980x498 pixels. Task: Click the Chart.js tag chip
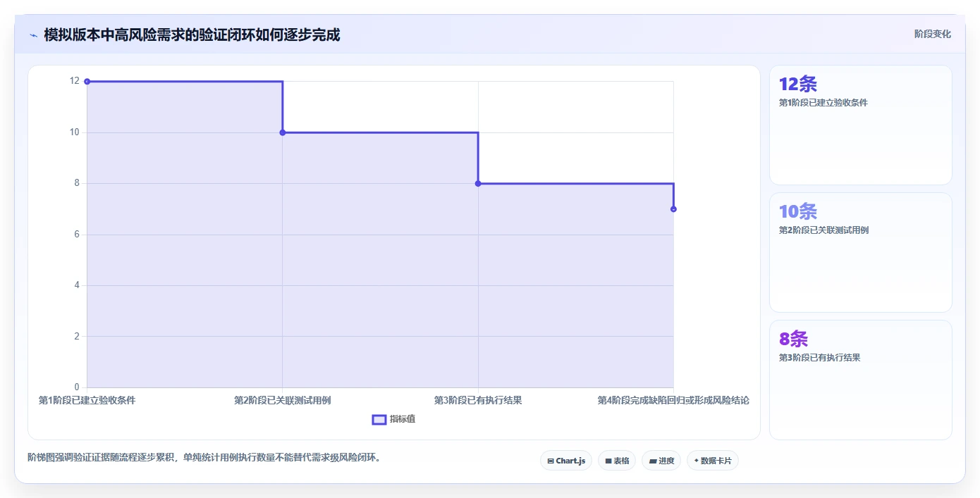point(566,461)
